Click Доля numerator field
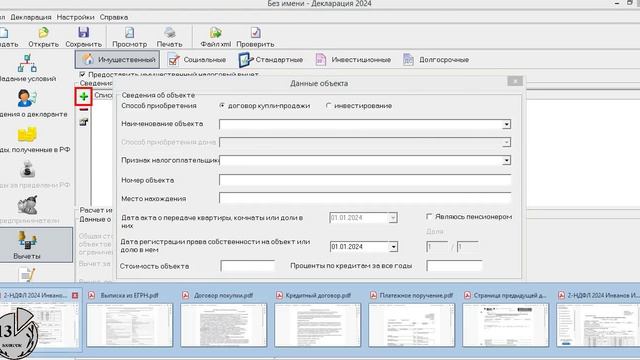 click(437, 247)
